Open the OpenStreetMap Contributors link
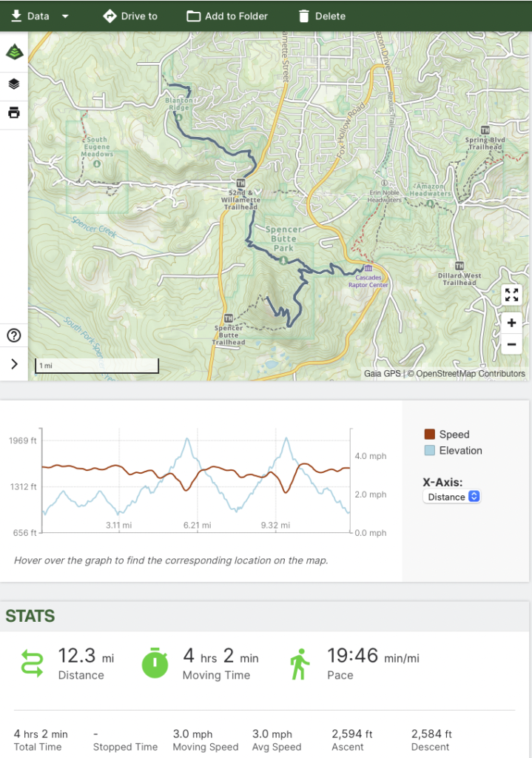Image resolution: width=532 pixels, height=758 pixels. (470, 374)
